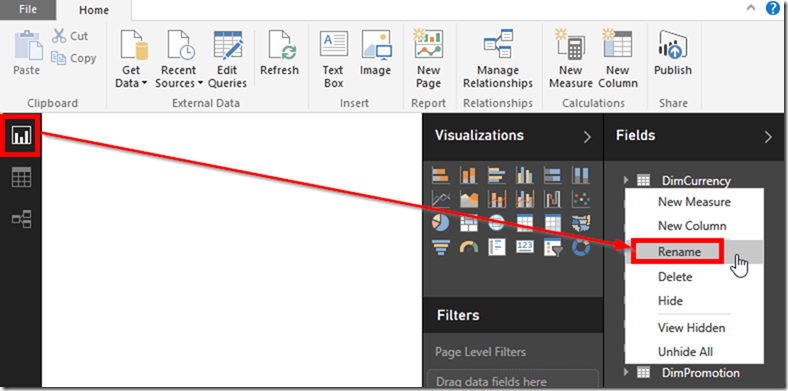Insert a Text Box from the ribbon
The height and width of the screenshot is (391, 788).
333,59
